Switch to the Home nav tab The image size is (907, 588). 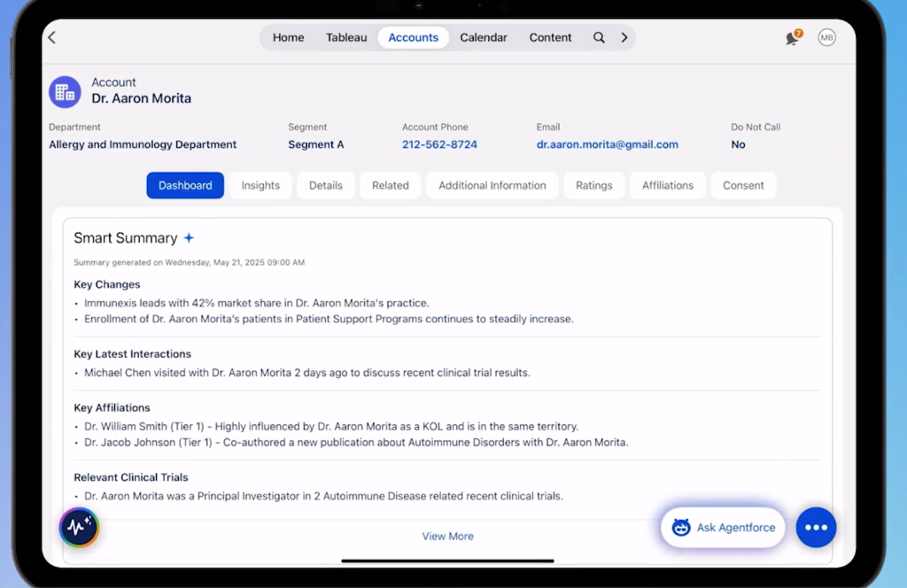288,37
